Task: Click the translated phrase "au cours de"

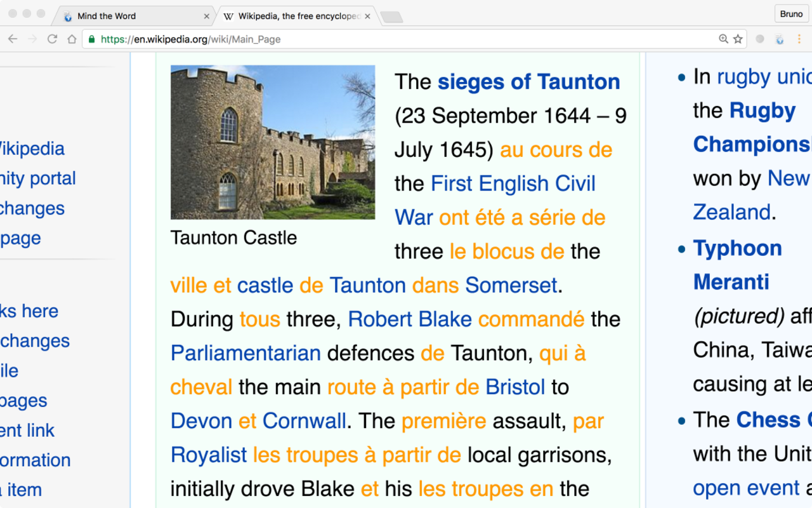Action: [556, 150]
